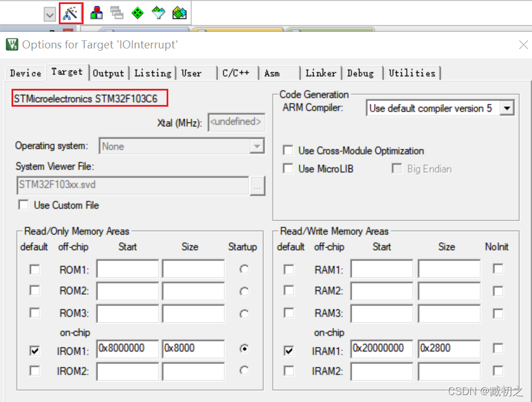Select the Target tab
The image size is (532, 402).
pos(67,72)
